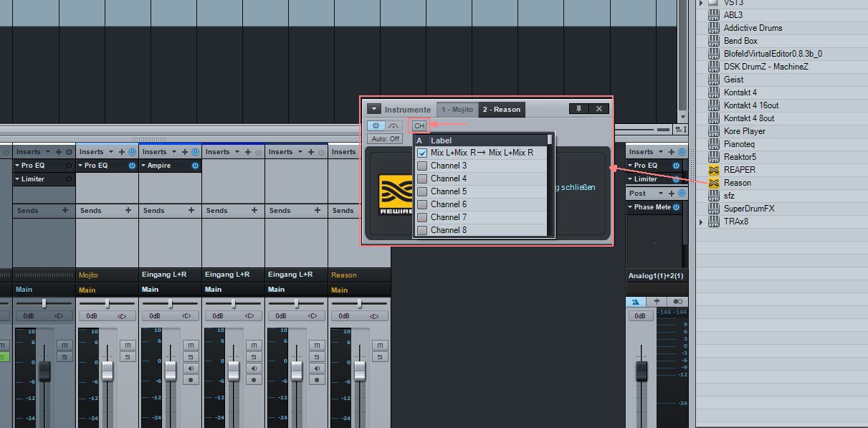Viewport: 868px width, 428px height.
Task: Add a send on the Mojito channel
Action: pyautogui.click(x=128, y=210)
